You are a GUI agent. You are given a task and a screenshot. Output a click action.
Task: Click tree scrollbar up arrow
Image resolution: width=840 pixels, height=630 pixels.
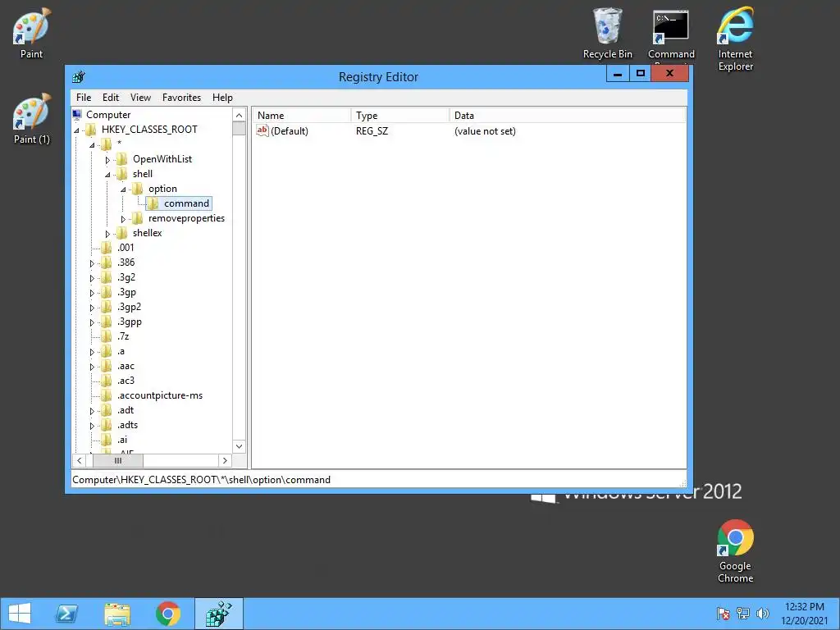click(240, 115)
